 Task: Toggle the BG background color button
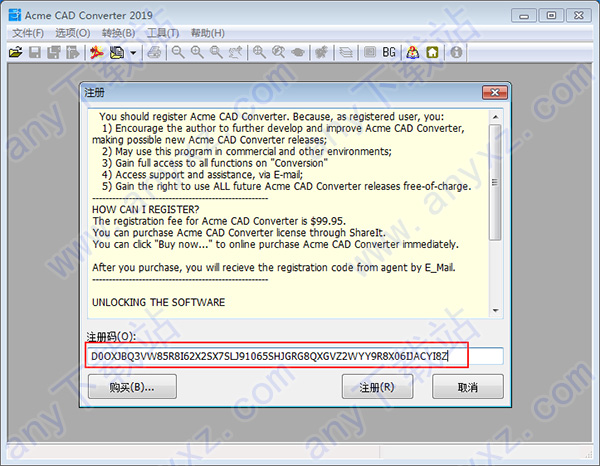pyautogui.click(x=389, y=52)
